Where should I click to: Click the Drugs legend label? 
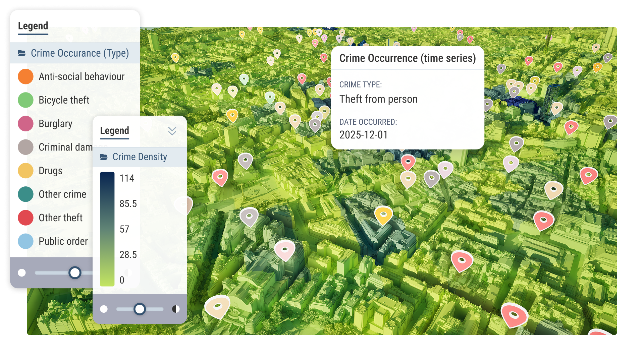click(x=51, y=171)
